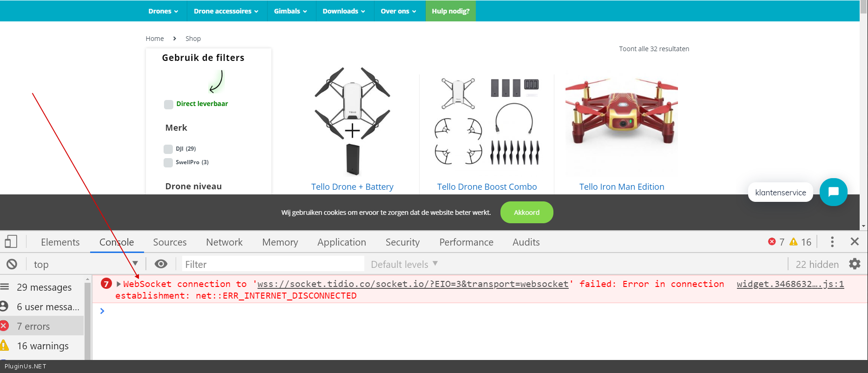Tick the SwellPro brand filter checkbox
This screenshot has width=868, height=373.
click(168, 162)
